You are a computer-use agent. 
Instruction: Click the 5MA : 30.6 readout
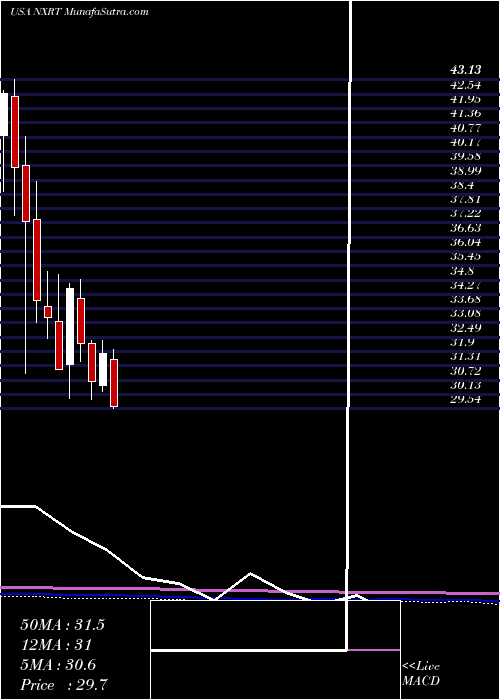pyautogui.click(x=59, y=665)
